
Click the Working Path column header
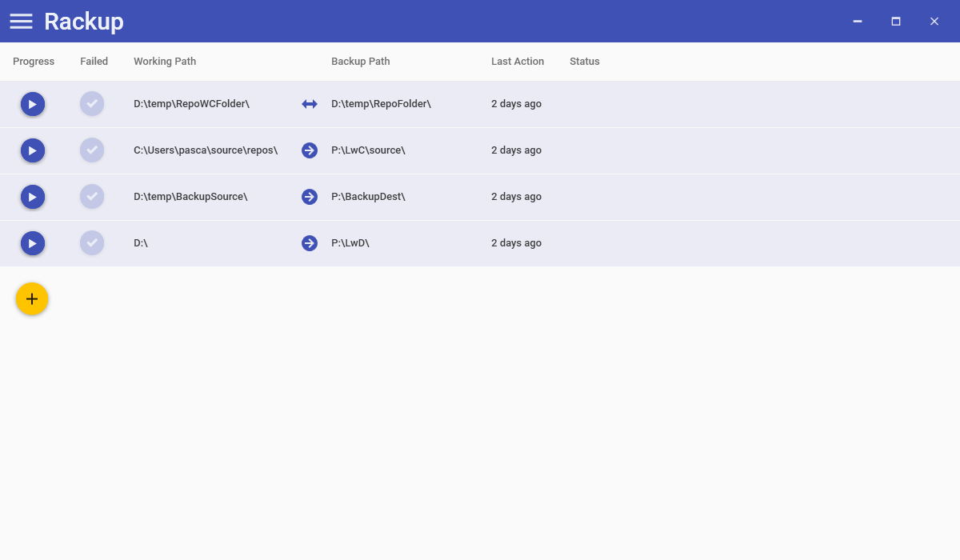[165, 62]
